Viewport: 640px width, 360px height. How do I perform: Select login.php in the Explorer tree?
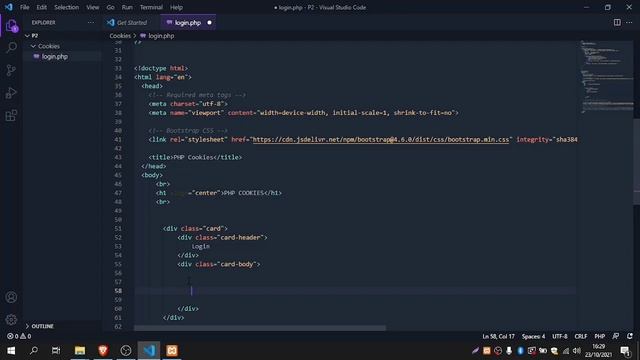(55, 56)
